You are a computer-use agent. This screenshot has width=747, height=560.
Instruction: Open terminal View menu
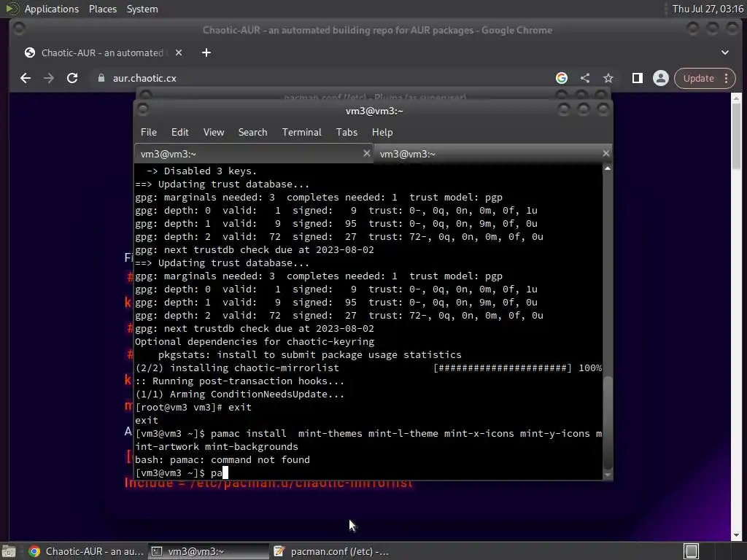pos(214,133)
